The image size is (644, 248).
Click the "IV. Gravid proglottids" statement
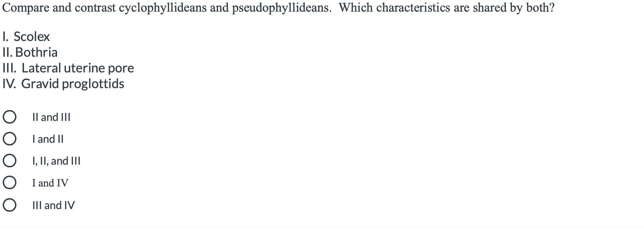pyautogui.click(x=63, y=84)
